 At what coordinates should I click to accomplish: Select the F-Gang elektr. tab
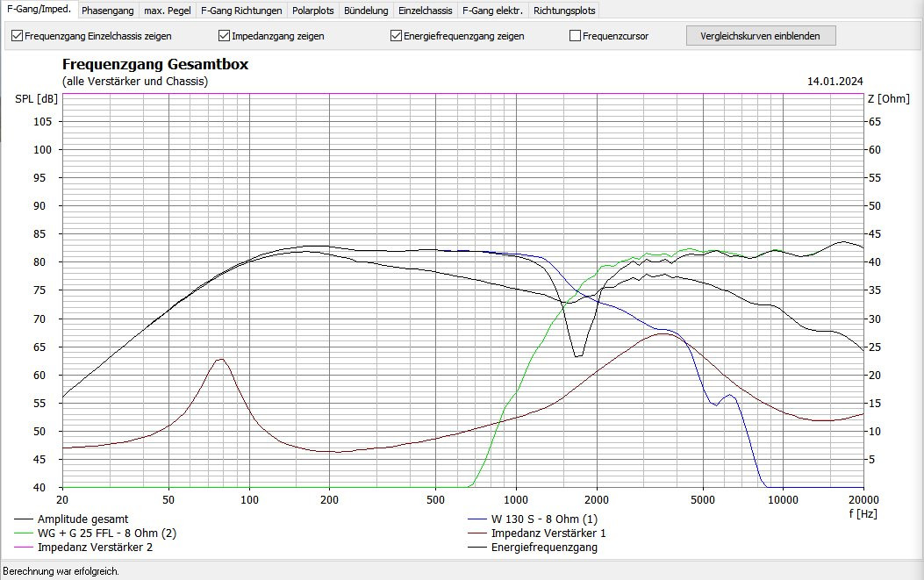click(492, 11)
